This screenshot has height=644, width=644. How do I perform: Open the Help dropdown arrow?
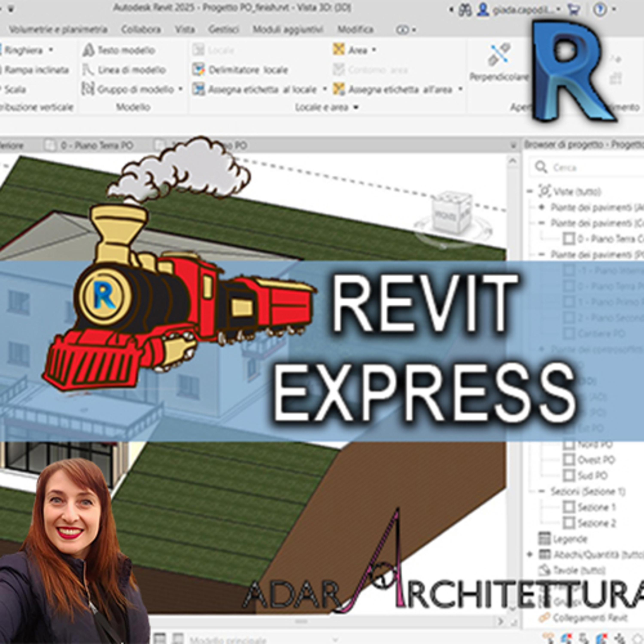pyautogui.click(x=614, y=10)
